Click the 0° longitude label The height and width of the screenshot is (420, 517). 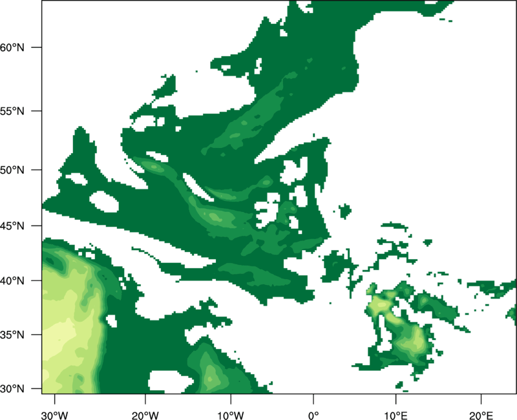tap(313, 415)
